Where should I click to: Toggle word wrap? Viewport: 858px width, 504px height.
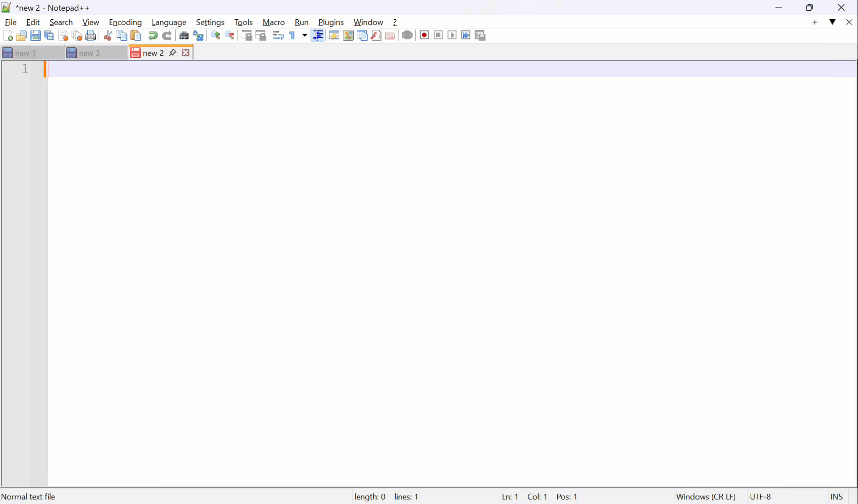pos(278,36)
